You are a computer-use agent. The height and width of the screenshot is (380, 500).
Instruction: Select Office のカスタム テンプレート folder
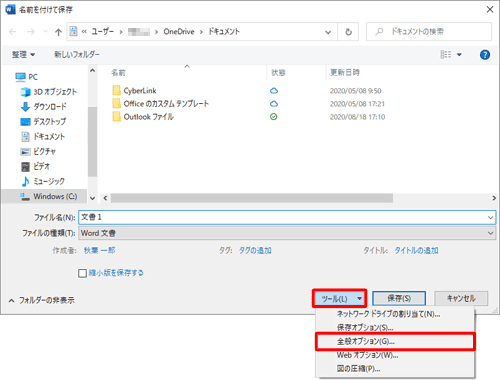click(161, 104)
